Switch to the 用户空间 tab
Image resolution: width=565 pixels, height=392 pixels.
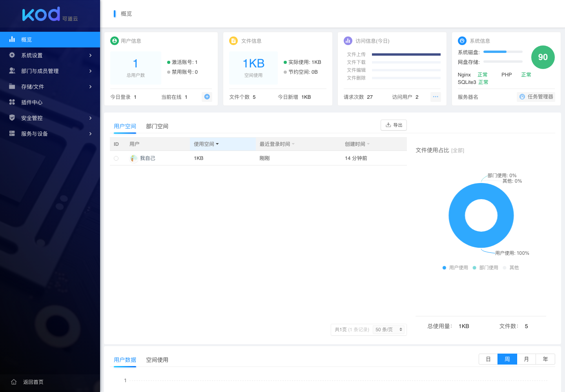tap(125, 126)
